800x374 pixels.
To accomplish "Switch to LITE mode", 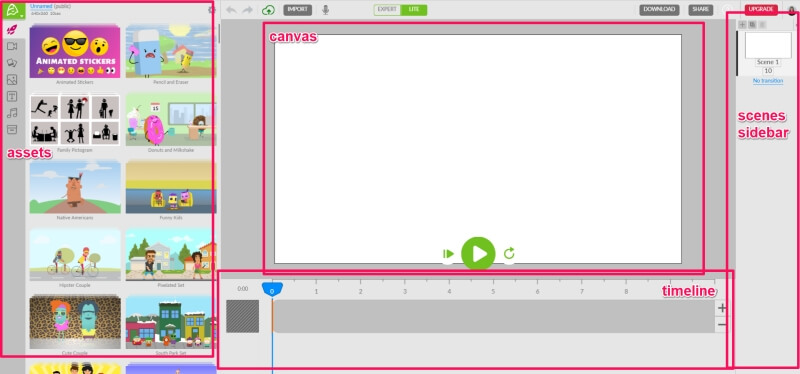I will 414,10.
